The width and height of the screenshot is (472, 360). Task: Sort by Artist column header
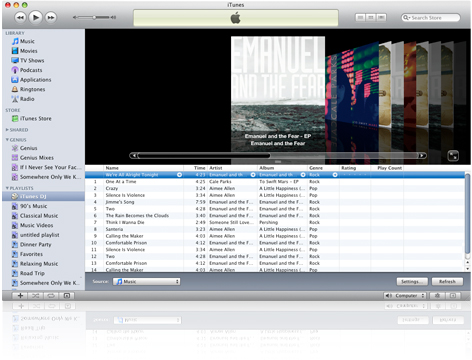[232, 168]
